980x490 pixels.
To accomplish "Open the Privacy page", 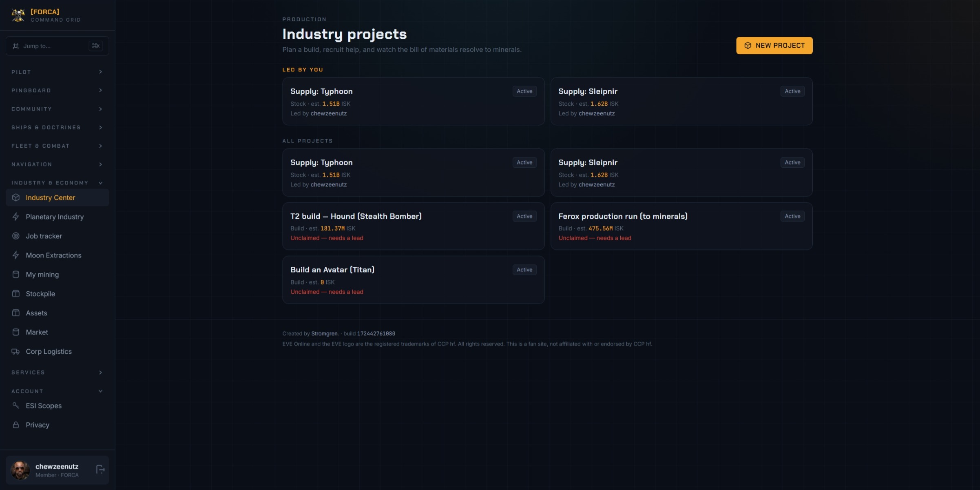I will coord(57,425).
